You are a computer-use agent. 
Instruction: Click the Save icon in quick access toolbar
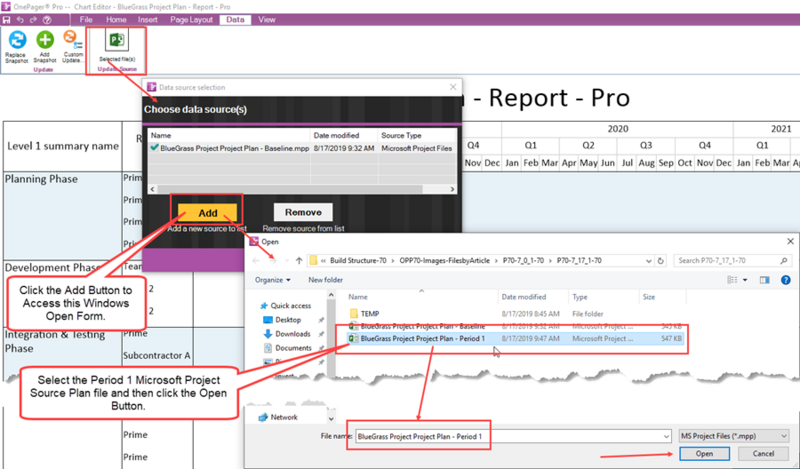click(x=7, y=20)
